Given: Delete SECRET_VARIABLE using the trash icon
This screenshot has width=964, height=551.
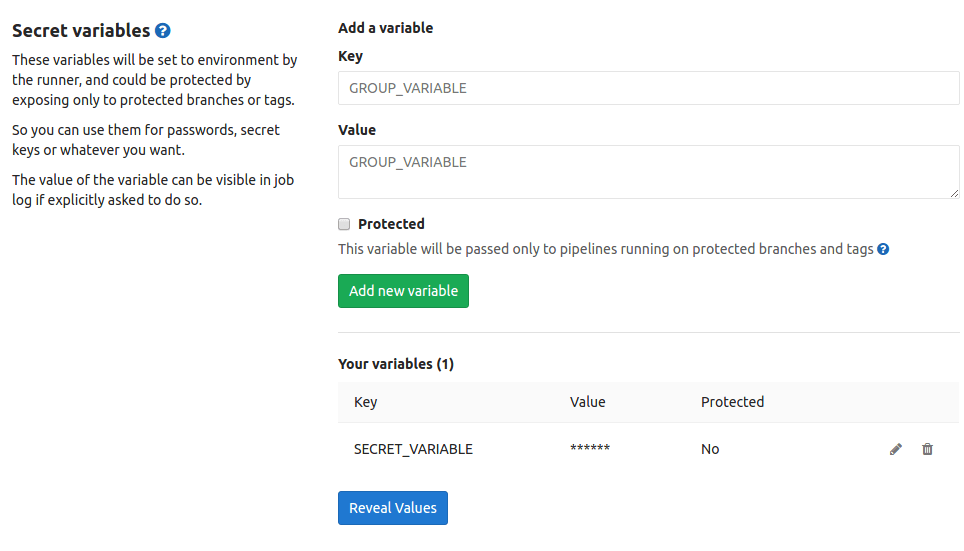Looking at the screenshot, I should [x=927, y=449].
